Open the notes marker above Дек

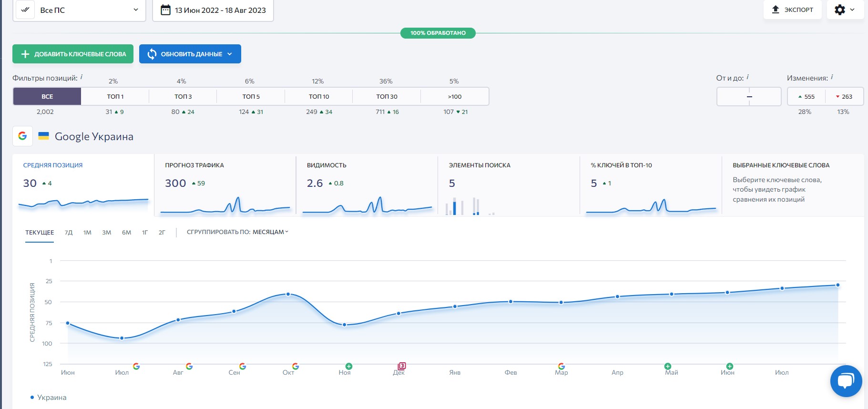pyautogui.click(x=402, y=366)
